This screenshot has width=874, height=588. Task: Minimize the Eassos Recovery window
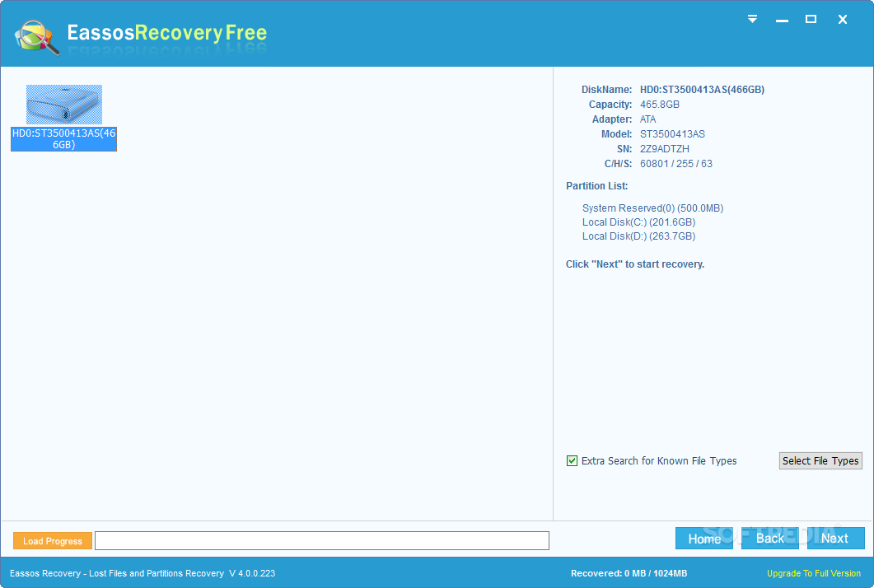click(x=782, y=21)
